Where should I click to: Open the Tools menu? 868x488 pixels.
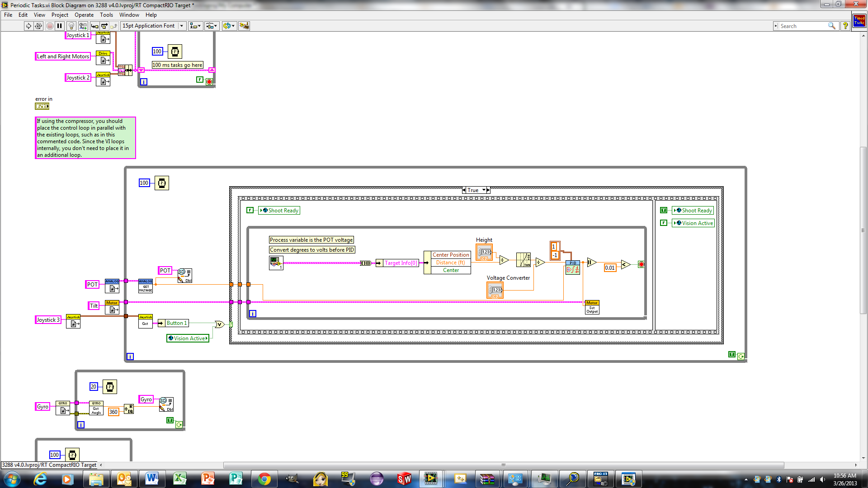coord(107,15)
